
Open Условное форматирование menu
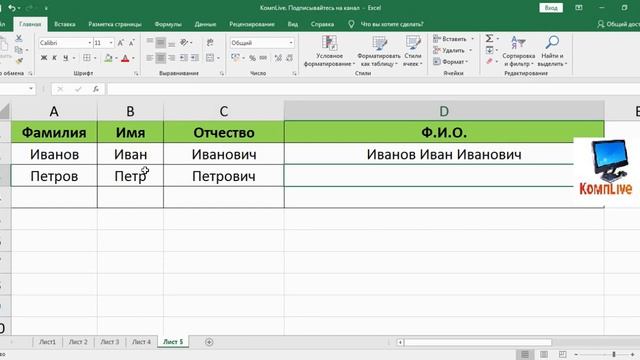329,51
